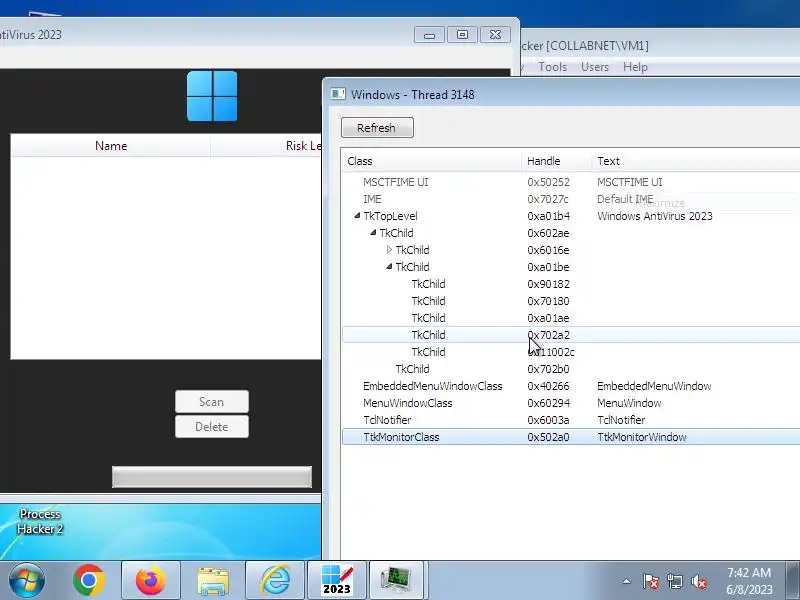Click the scan progress bar in AntiVirus 2023
This screenshot has height=600, width=800.
[x=212, y=477]
